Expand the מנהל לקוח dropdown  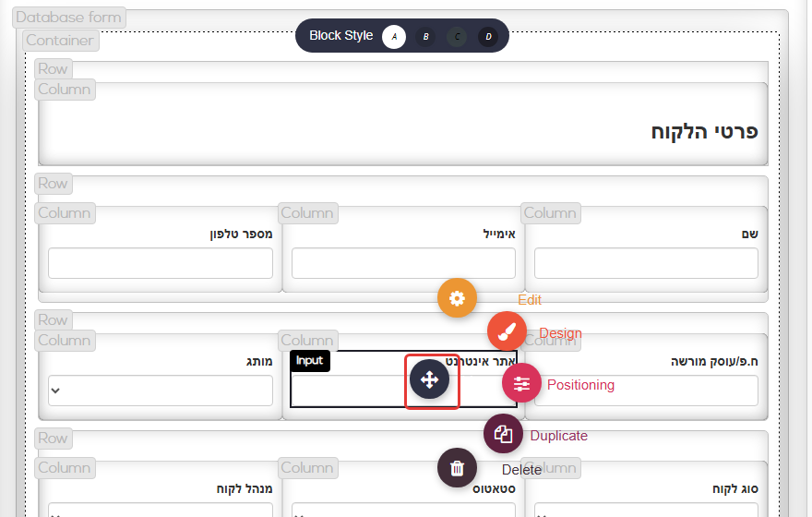(161, 510)
